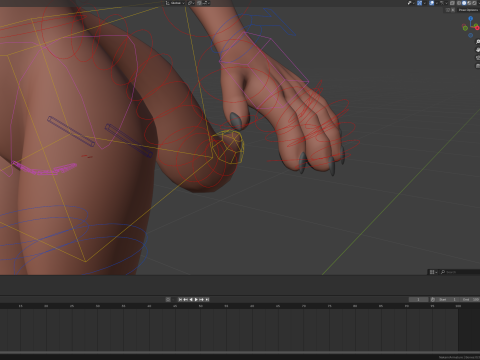Switch to material preview shading

[x=469, y=3]
